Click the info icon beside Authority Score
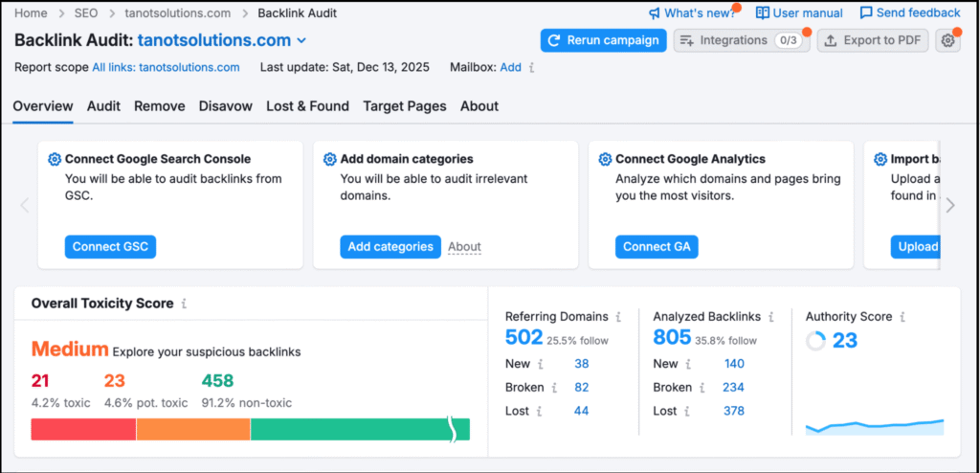This screenshot has height=473, width=980. click(x=902, y=317)
